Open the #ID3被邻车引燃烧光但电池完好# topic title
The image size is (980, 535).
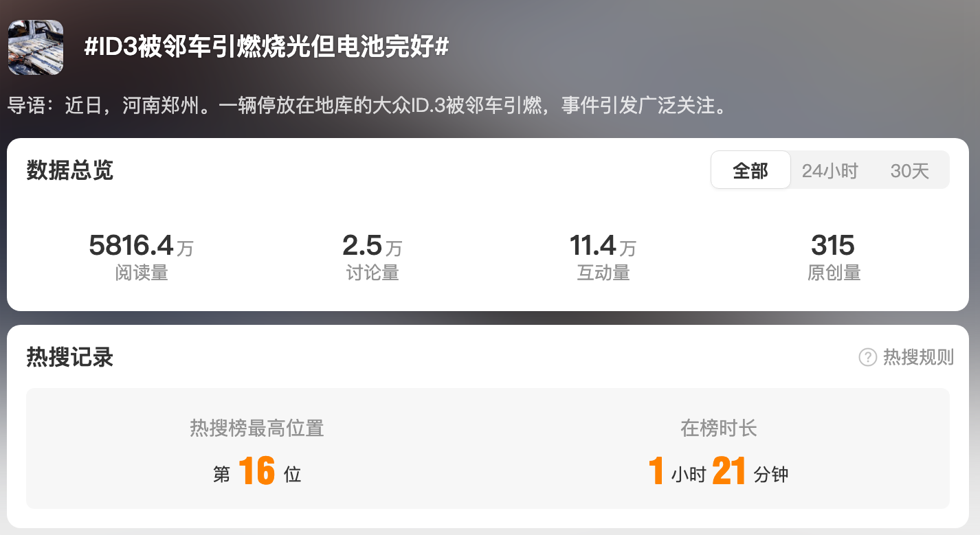click(x=267, y=47)
